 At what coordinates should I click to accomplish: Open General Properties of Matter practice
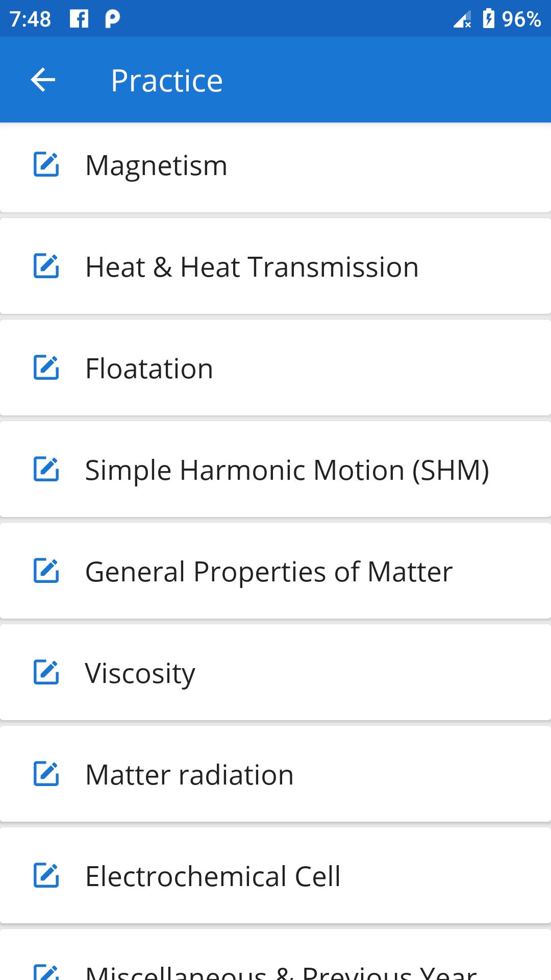pyautogui.click(x=269, y=572)
